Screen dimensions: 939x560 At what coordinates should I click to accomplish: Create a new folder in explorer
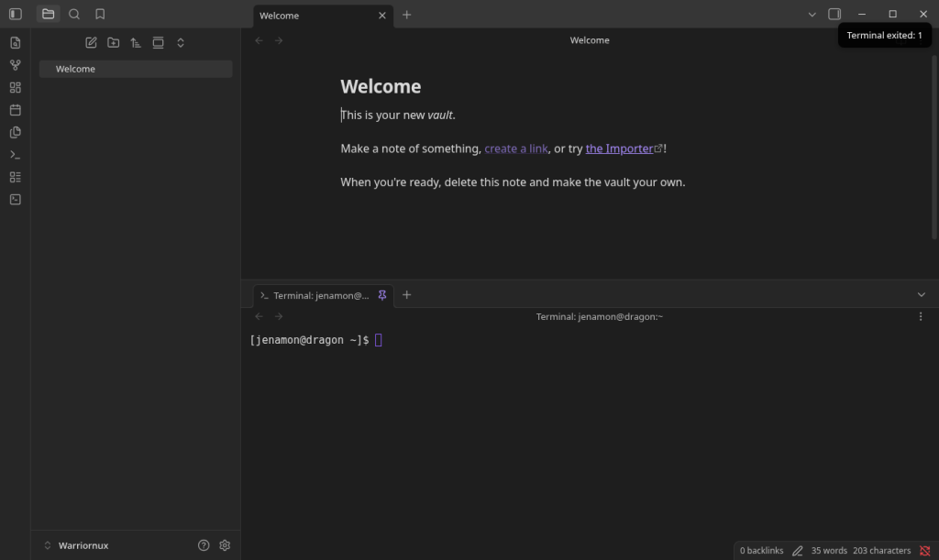point(113,42)
